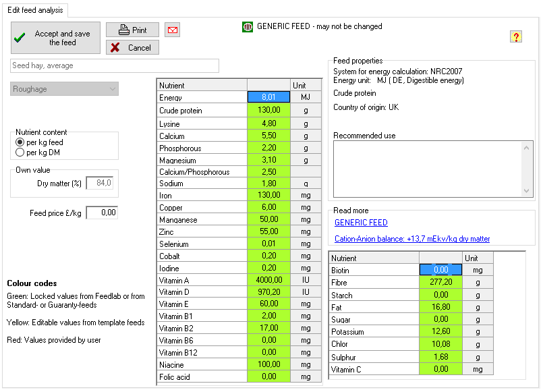Click the Potassium row label
The width and height of the screenshot is (543, 392).
pos(374,331)
